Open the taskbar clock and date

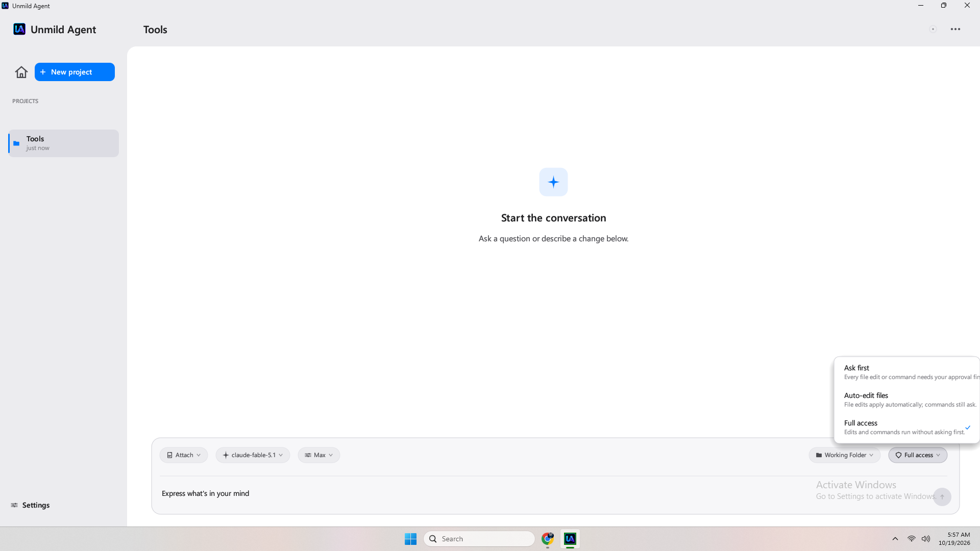954,539
